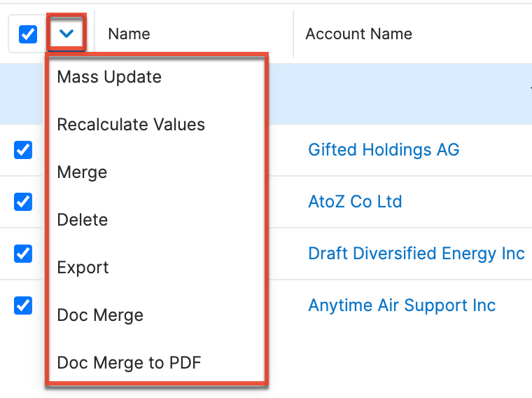
Task: Open the bulk actions dropdown chevron
Action: (x=67, y=33)
